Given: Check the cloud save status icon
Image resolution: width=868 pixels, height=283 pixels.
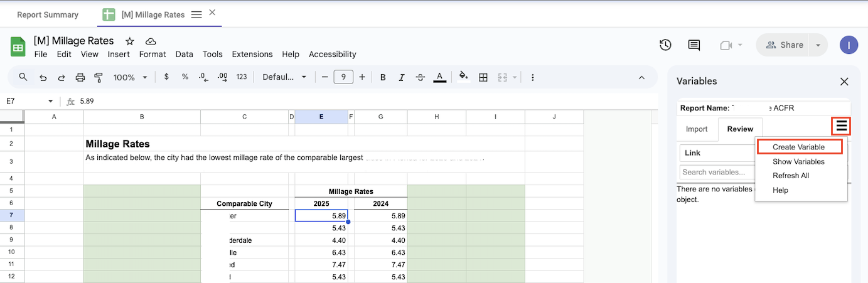Looking at the screenshot, I should point(151,41).
